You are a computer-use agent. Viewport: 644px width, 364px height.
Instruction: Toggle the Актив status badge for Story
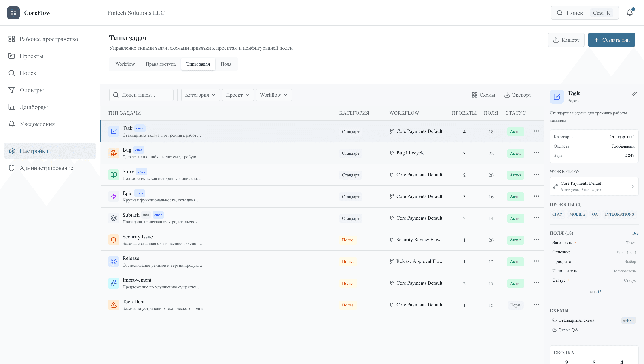point(515,175)
